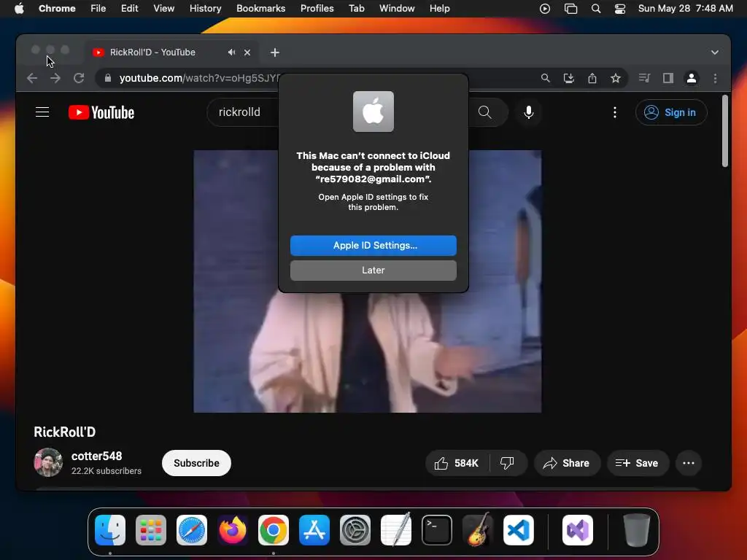747x560 pixels.
Task: Click the rickrolld search field
Action: (243, 112)
